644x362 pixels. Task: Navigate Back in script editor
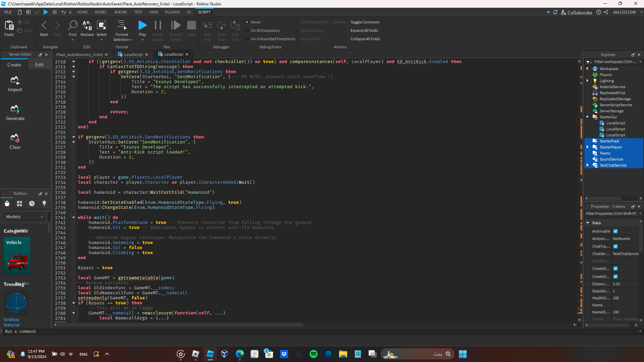44,25
